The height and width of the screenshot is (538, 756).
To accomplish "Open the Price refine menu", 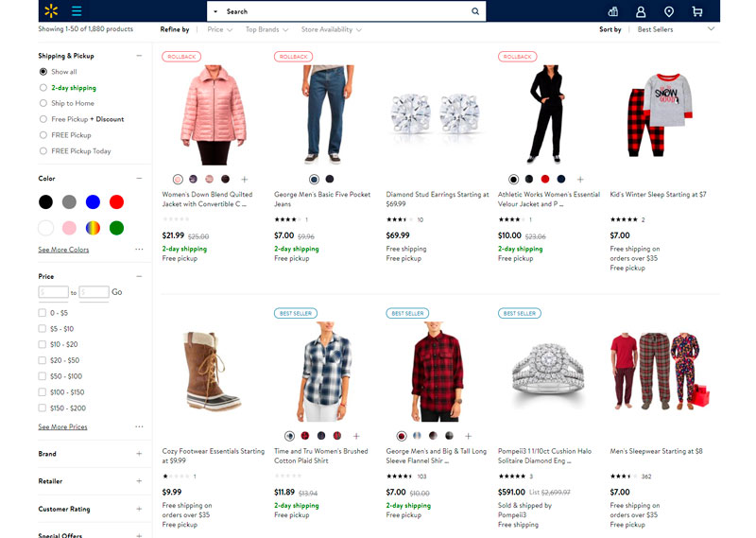I will pos(219,29).
